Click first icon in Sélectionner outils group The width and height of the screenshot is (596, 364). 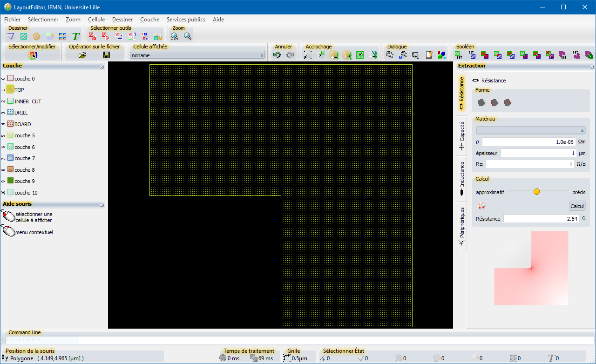[x=93, y=36]
